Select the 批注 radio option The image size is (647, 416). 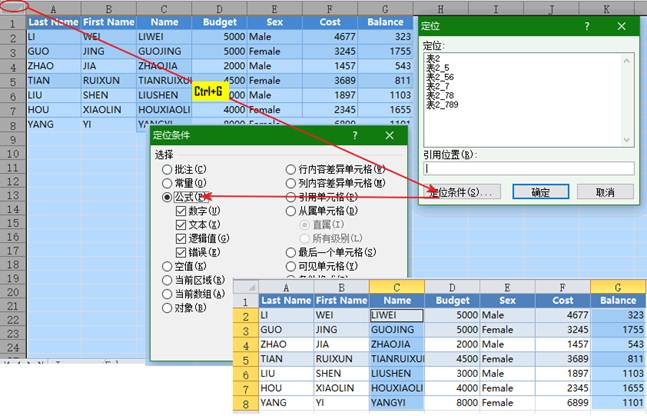pos(167,170)
